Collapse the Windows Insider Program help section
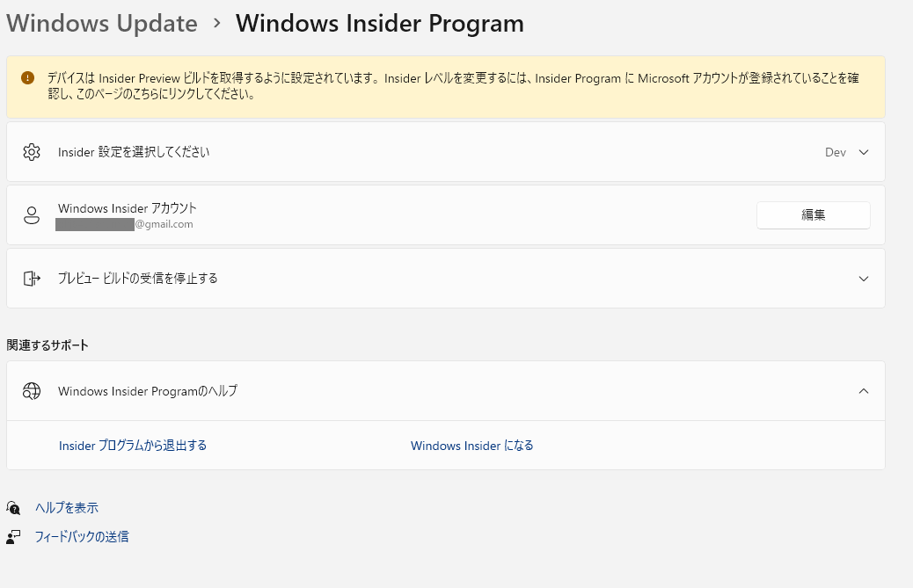Screen dimensions: 913x588 (x=864, y=391)
